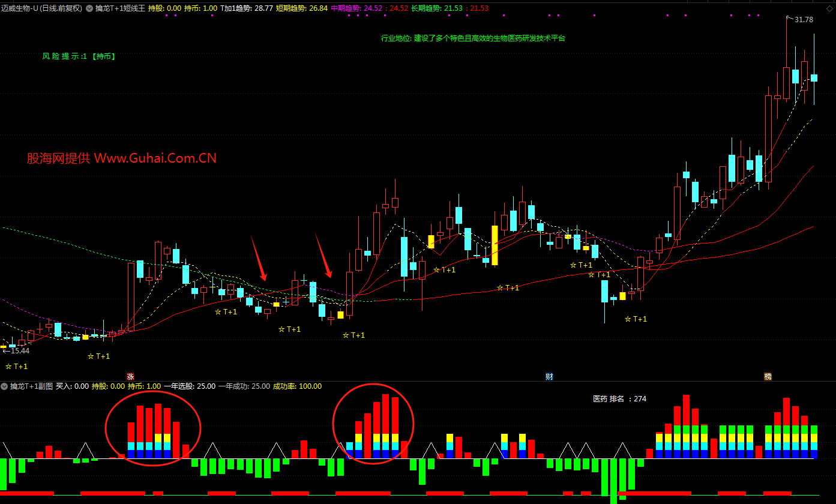Click the 一年选股: 25.00 value
The height and width of the screenshot is (504, 836).
pyautogui.click(x=189, y=386)
